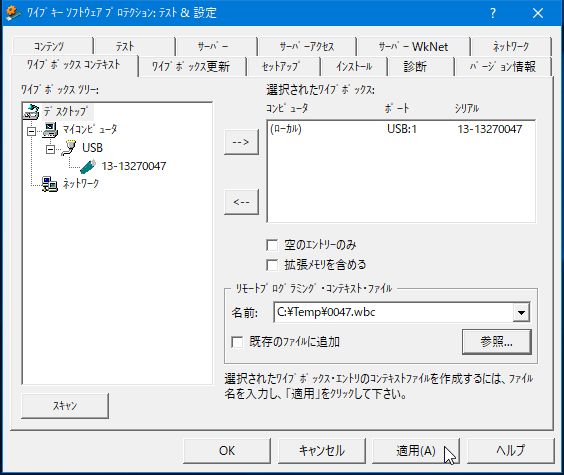Select the USB connector icon in tree
This screenshot has width=564, height=475.
tap(68, 148)
